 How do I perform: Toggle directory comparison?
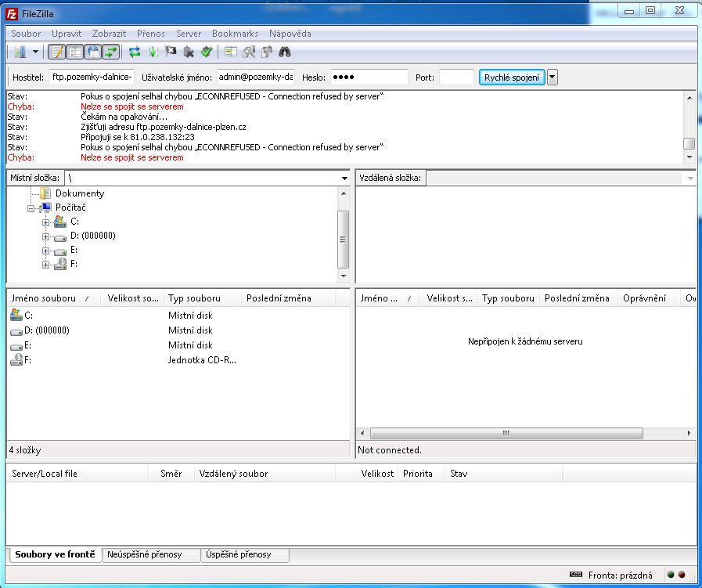coord(249,52)
